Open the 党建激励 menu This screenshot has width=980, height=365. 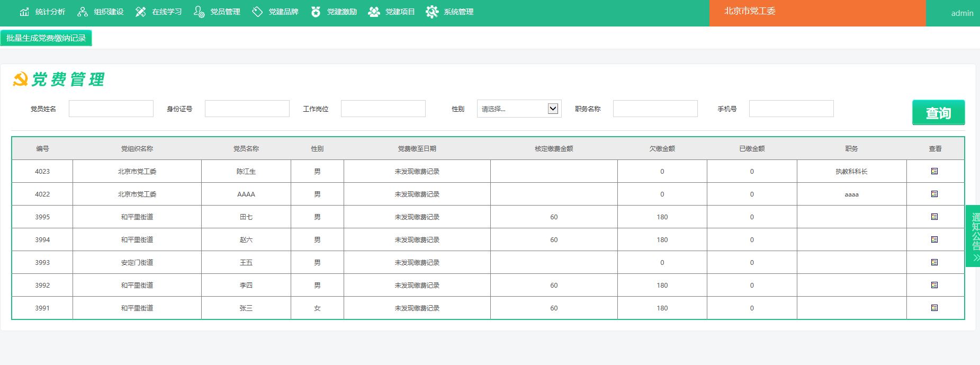tap(334, 12)
